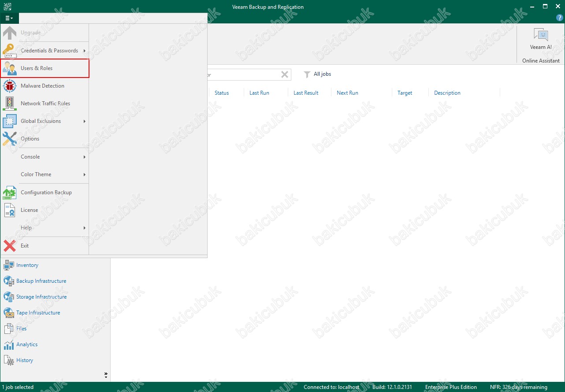Image resolution: width=565 pixels, height=392 pixels.
Task: Open Storage Infrastructure view link
Action: point(41,297)
